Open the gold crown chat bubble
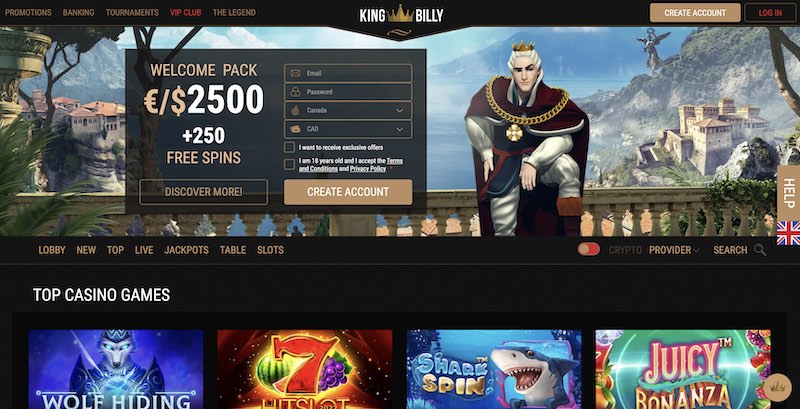Screen dimensions: 800x409 click(x=778, y=387)
